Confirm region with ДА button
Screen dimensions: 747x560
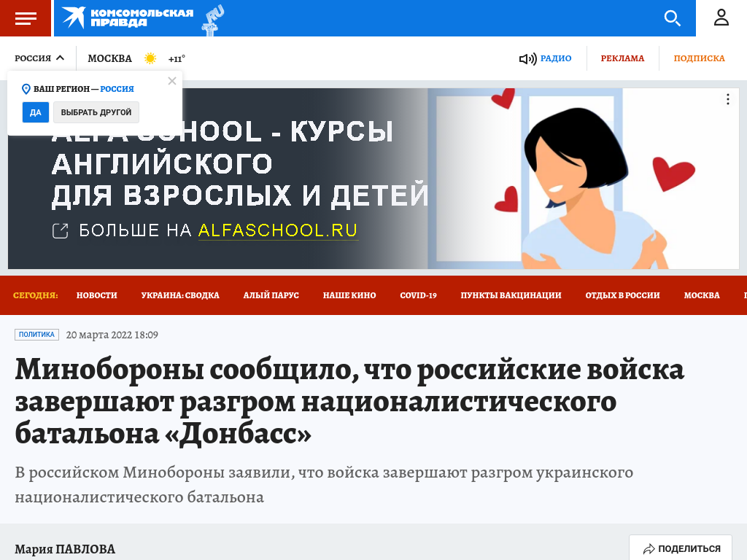tap(36, 112)
